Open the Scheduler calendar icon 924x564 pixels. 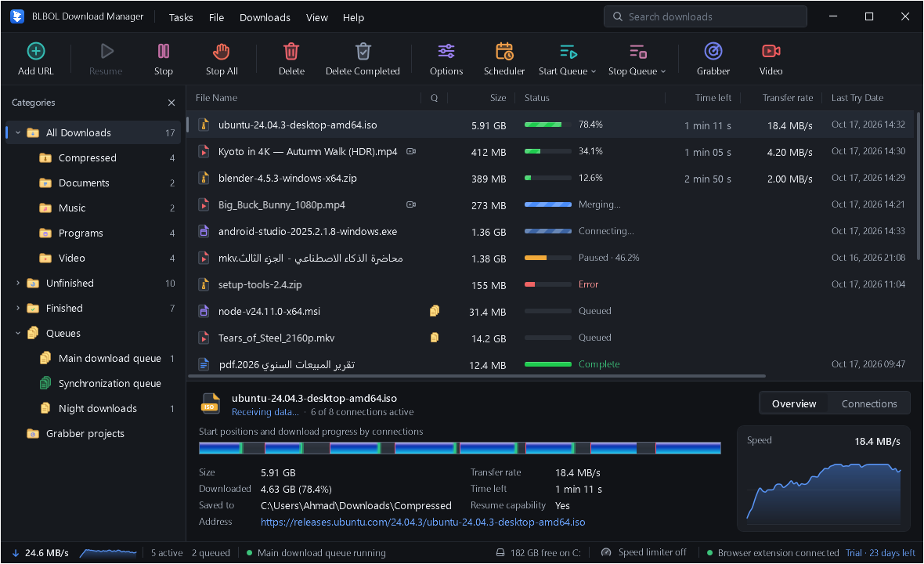[504, 51]
